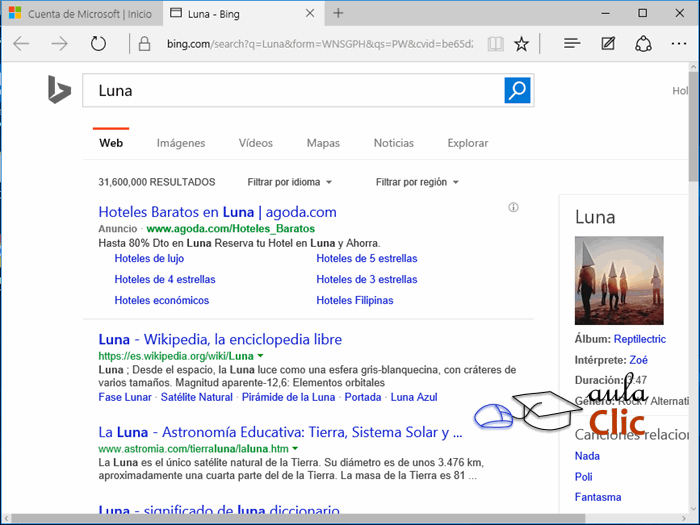Screen dimensions: 700x525
Task: Switch to Noticias search tab
Action: click(x=393, y=143)
